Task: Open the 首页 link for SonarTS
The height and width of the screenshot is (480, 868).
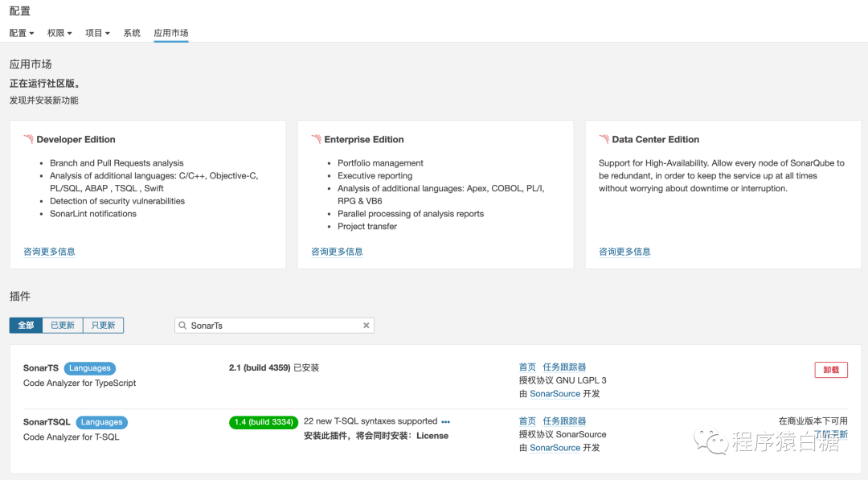Action: pos(527,367)
